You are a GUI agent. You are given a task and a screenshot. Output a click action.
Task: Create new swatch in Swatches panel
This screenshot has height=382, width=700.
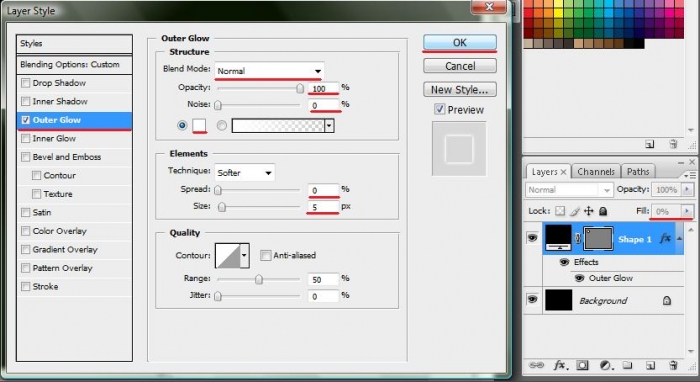click(650, 144)
